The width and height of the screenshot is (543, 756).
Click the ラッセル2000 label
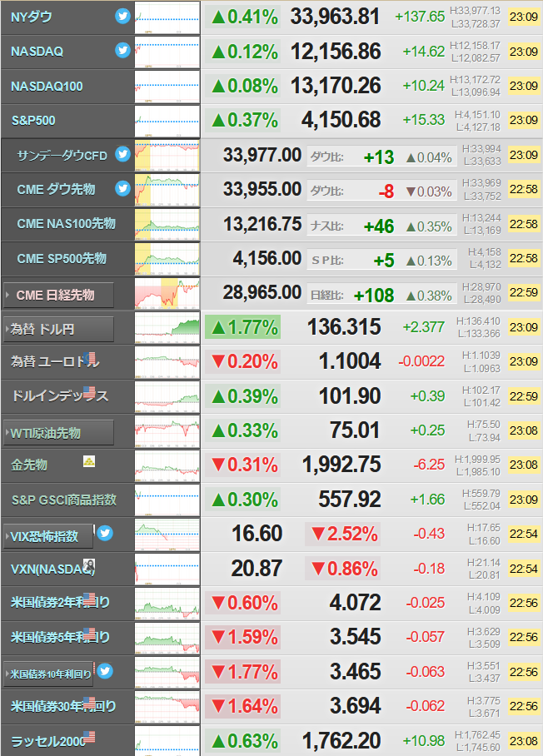[48, 741]
